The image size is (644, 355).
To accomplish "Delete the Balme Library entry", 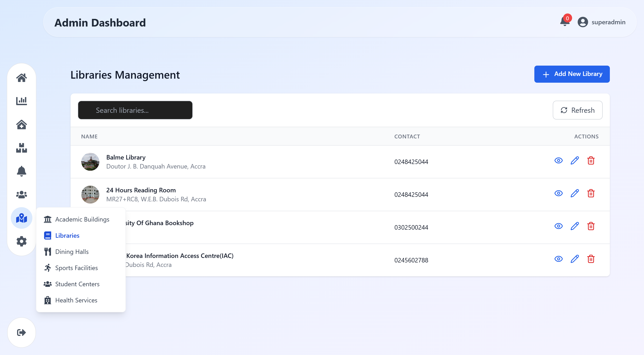I will [591, 160].
